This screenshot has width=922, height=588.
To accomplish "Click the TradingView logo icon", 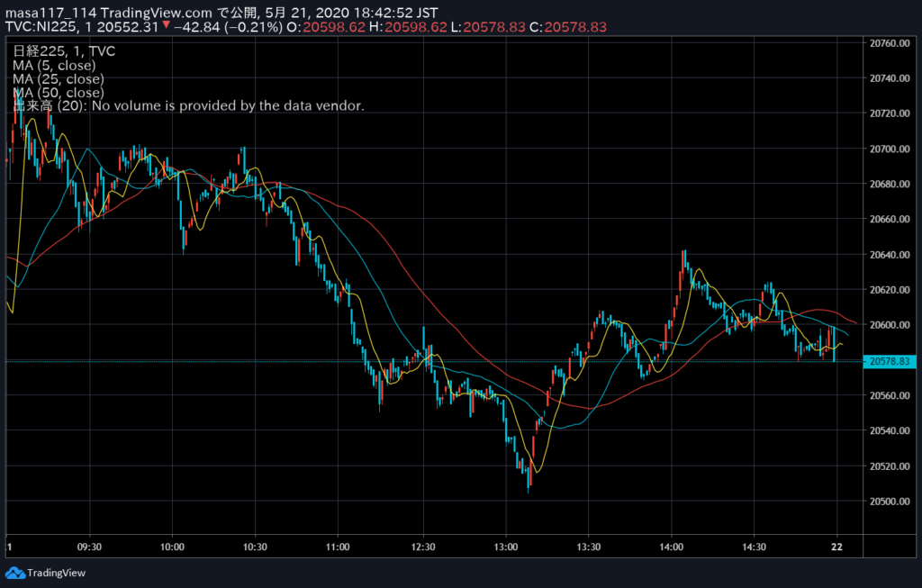I will pyautogui.click(x=14, y=573).
